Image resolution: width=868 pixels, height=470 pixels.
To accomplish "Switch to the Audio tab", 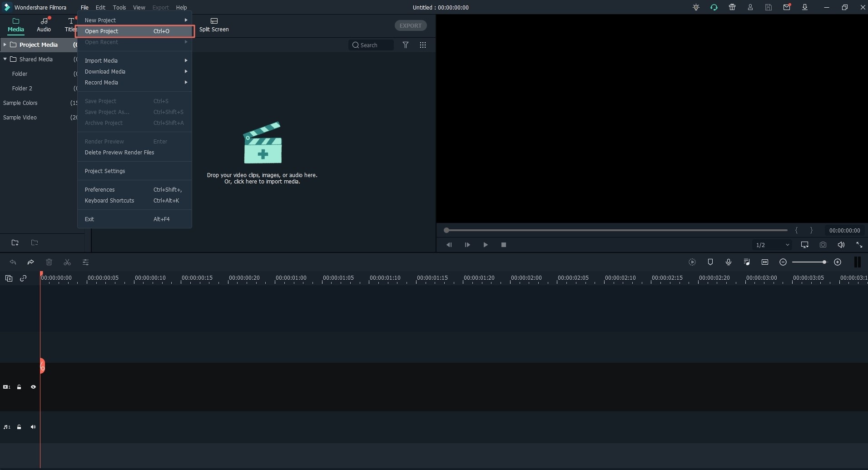I will (44, 25).
